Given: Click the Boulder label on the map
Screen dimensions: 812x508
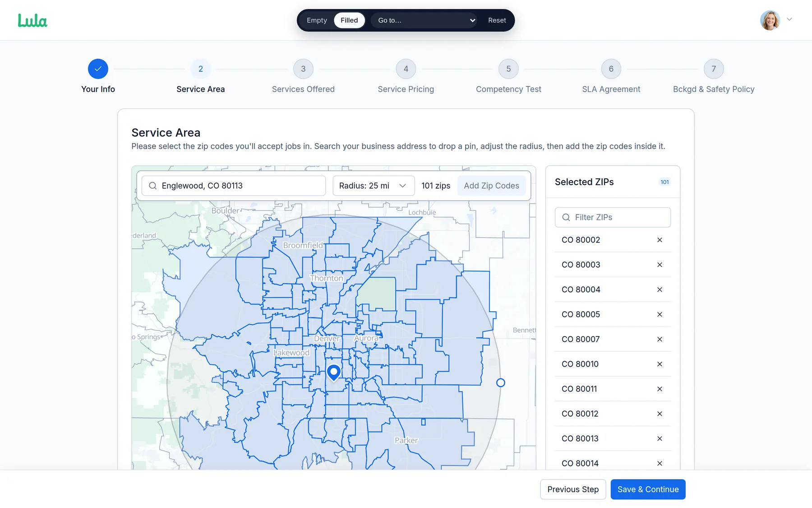Looking at the screenshot, I should 225,210.
